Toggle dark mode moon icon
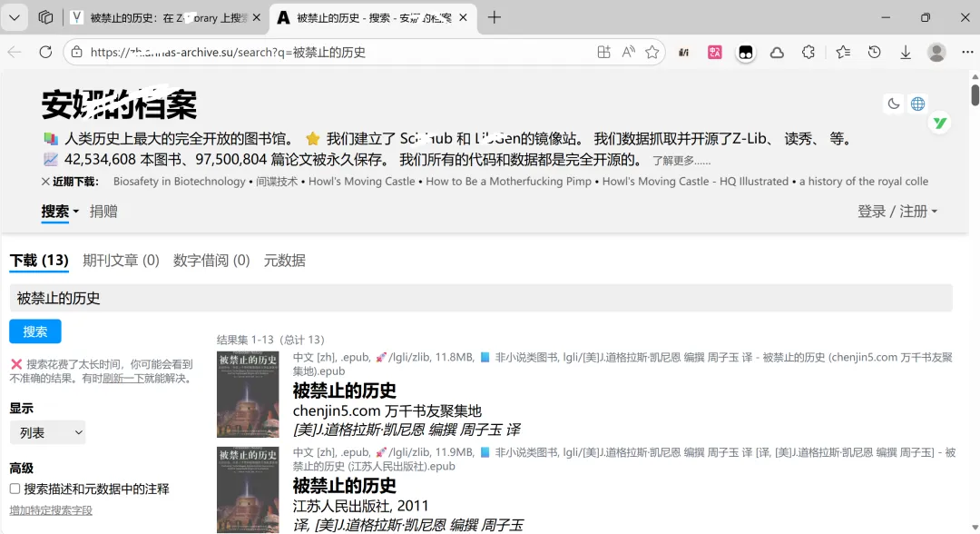The image size is (980, 534). [x=893, y=104]
